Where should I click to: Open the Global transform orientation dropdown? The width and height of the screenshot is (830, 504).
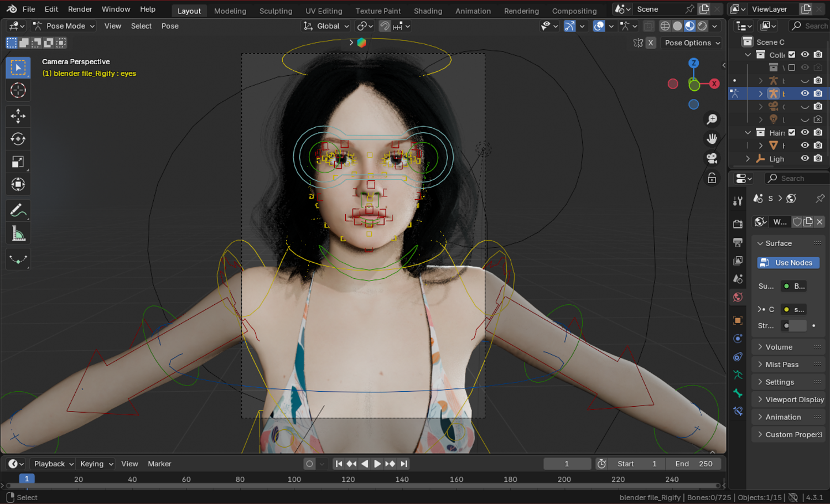(326, 26)
